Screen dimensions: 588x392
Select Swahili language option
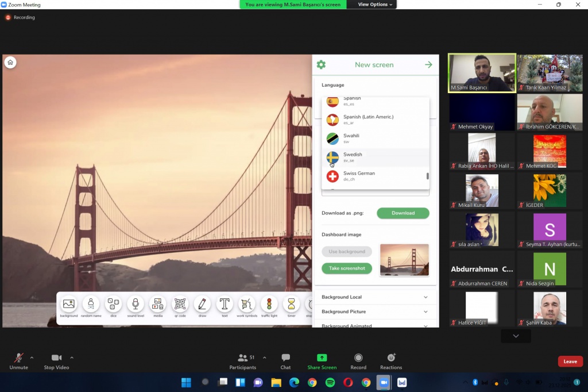click(x=376, y=139)
